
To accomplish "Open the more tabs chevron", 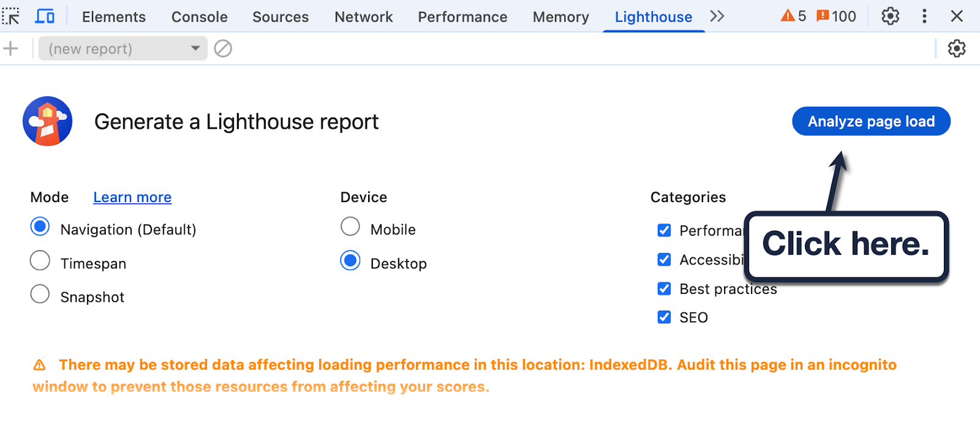I will coord(717,17).
